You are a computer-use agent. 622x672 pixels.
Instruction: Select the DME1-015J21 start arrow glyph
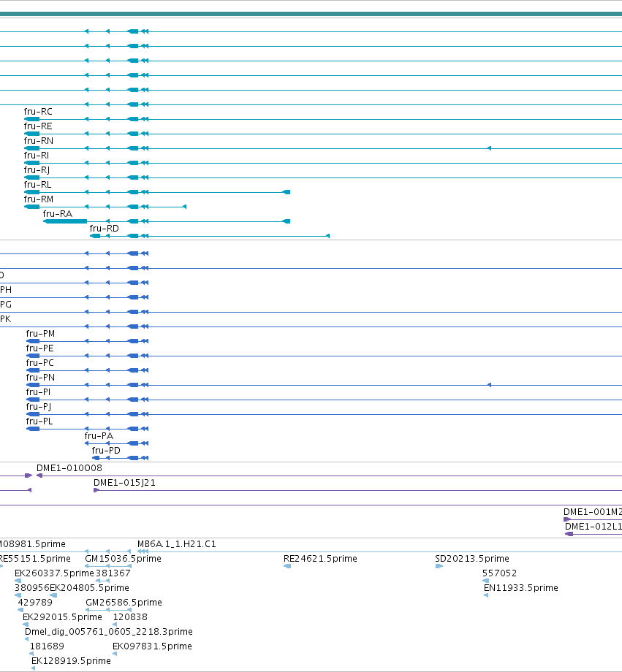[x=96, y=490]
